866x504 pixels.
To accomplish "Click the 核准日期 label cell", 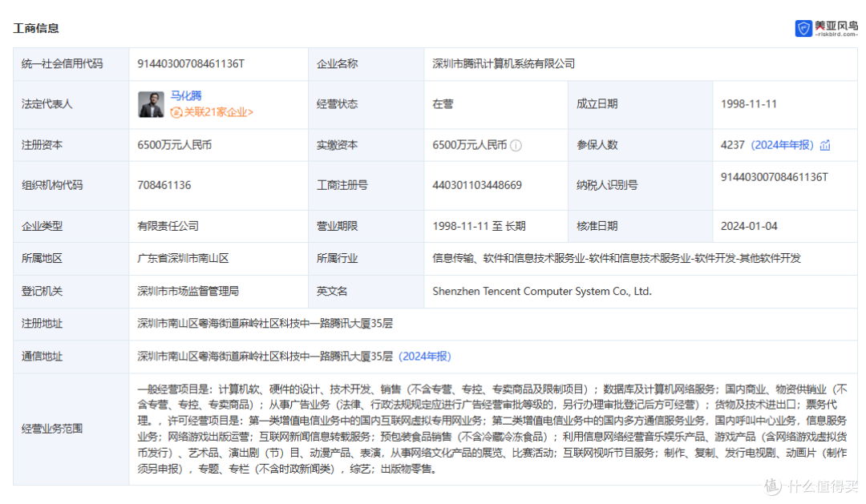I will [x=640, y=226].
